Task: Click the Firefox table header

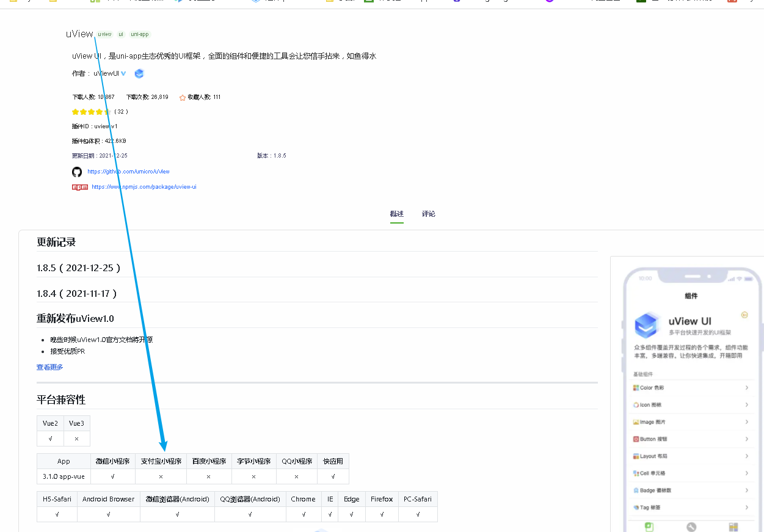Action: pyautogui.click(x=382, y=499)
